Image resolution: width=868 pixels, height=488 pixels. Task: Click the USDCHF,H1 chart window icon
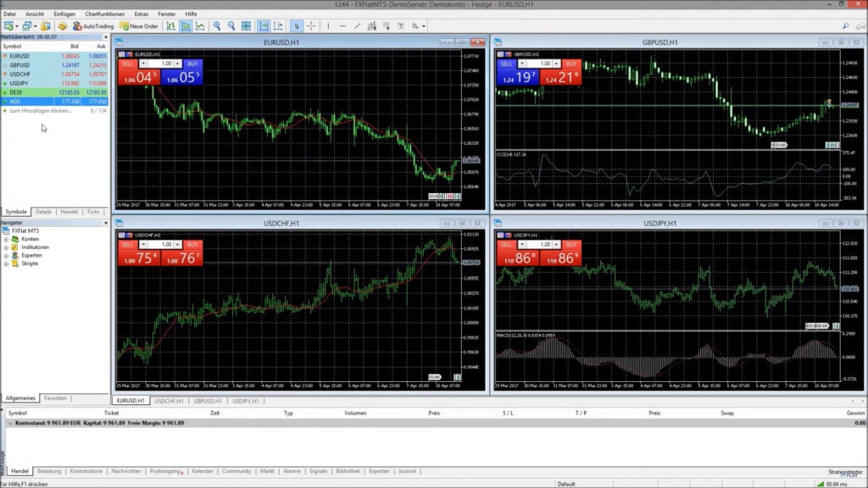click(x=119, y=223)
